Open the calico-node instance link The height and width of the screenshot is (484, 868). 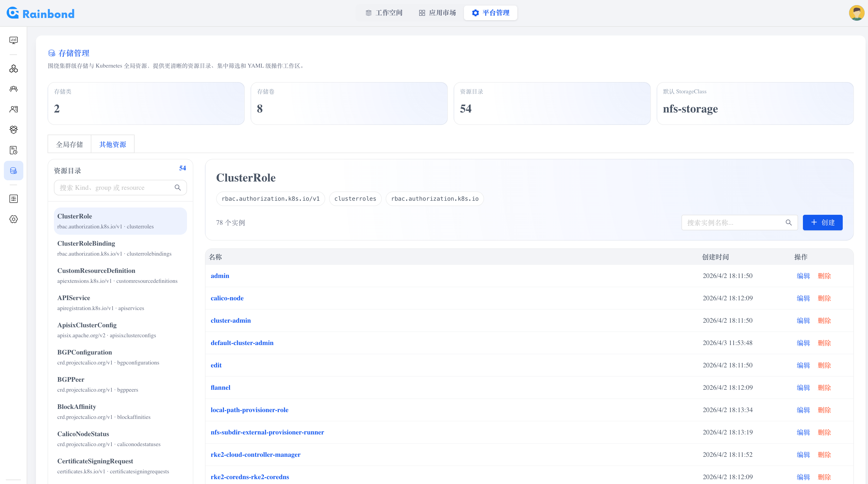[227, 298]
